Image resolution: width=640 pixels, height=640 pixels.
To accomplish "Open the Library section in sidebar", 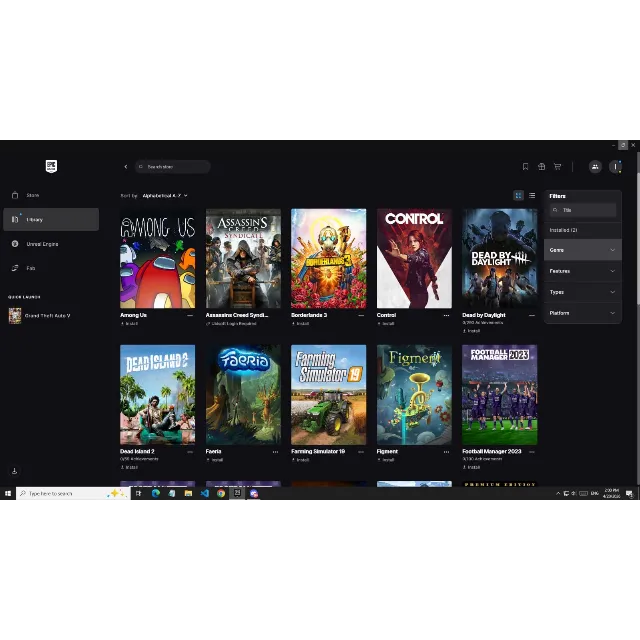I will [x=51, y=220].
